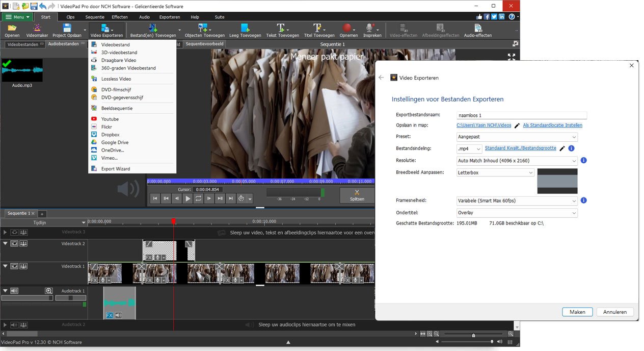Click the Als Standaardlocatie Instellen link

tap(552, 125)
